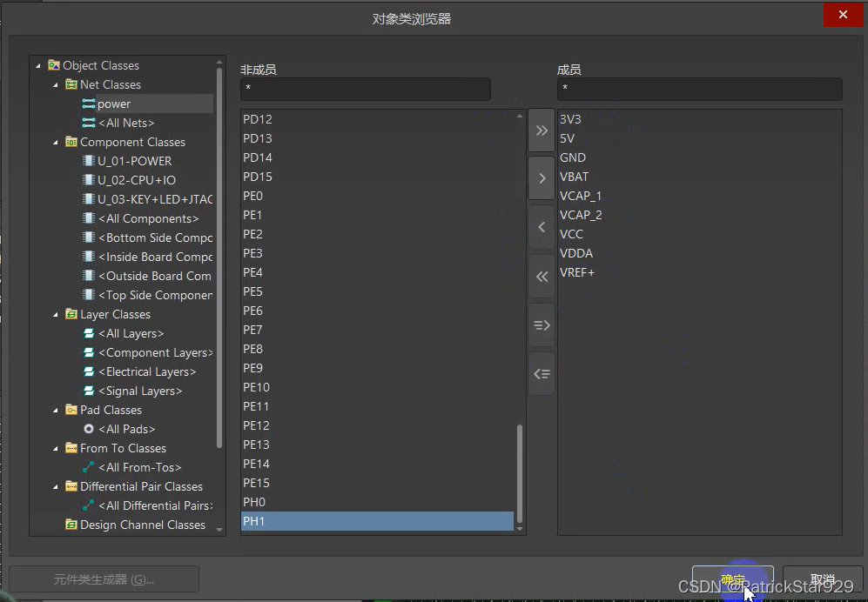Click the members filter input field

tap(699, 89)
